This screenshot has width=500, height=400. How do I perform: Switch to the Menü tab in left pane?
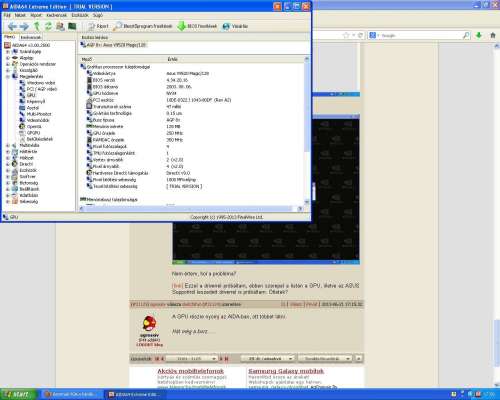point(9,37)
